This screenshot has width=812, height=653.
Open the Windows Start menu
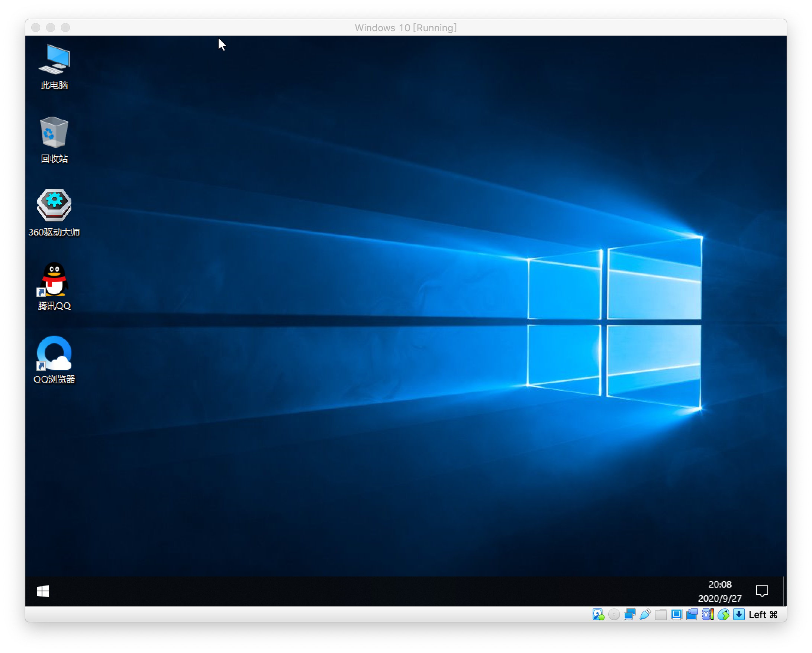[43, 591]
